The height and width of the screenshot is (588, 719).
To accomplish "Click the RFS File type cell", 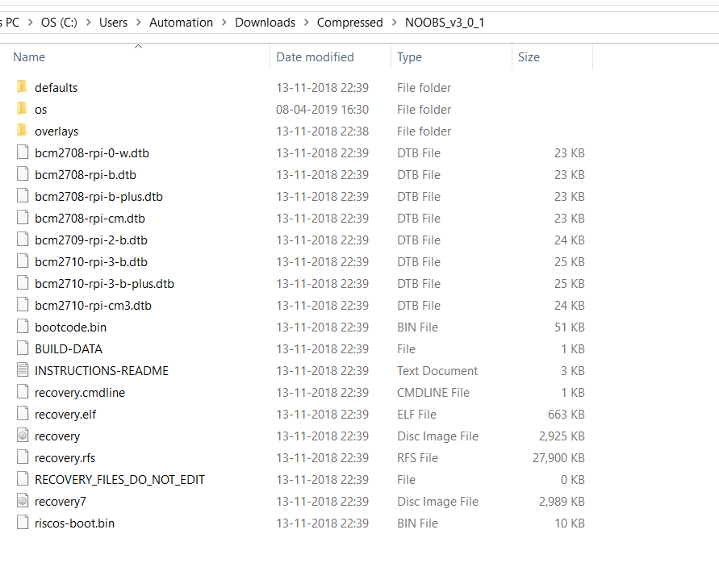I will [x=417, y=458].
